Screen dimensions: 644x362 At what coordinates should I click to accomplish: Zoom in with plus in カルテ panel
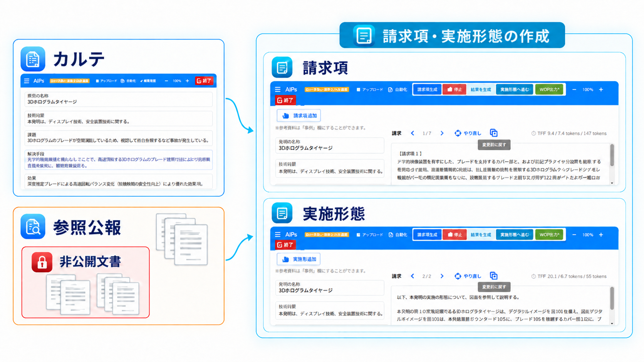tap(187, 81)
